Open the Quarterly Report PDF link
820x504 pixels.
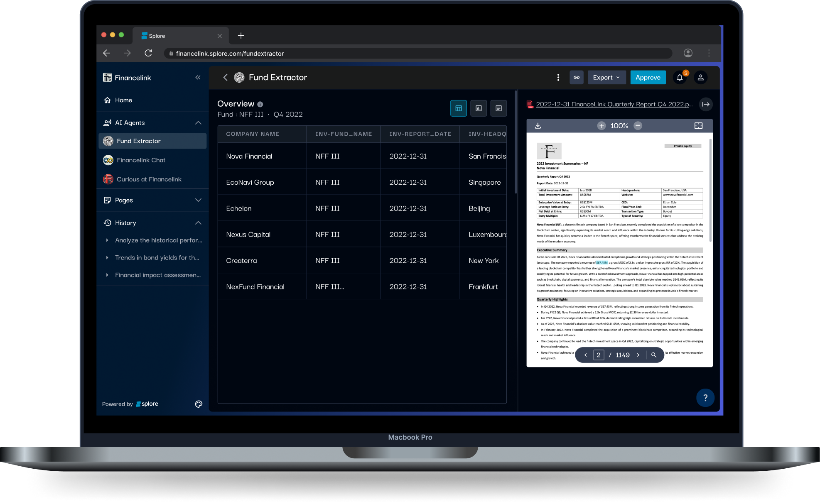(614, 104)
